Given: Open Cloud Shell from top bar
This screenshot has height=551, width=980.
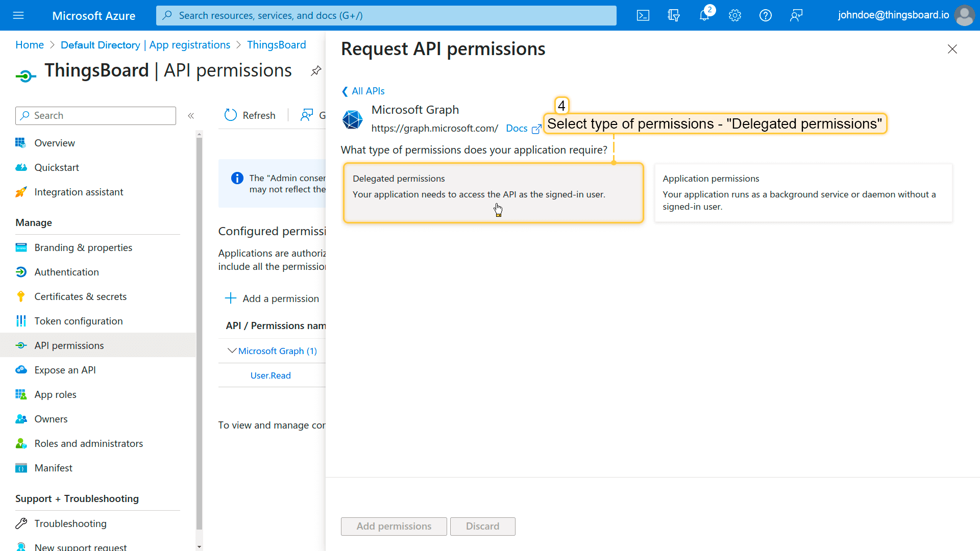Looking at the screenshot, I should coord(643,15).
